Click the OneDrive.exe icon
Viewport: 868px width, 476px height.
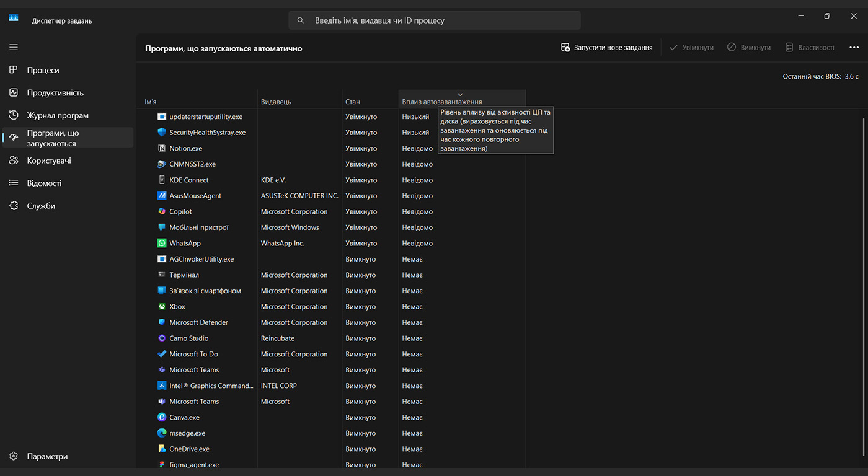click(x=162, y=449)
